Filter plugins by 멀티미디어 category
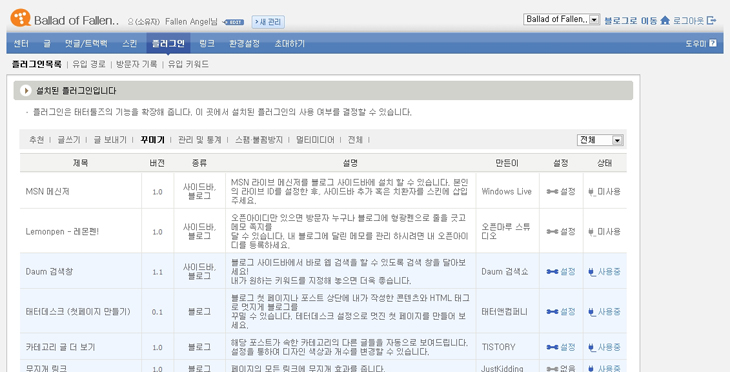Viewport: 730px width, 372px height. (x=315, y=140)
